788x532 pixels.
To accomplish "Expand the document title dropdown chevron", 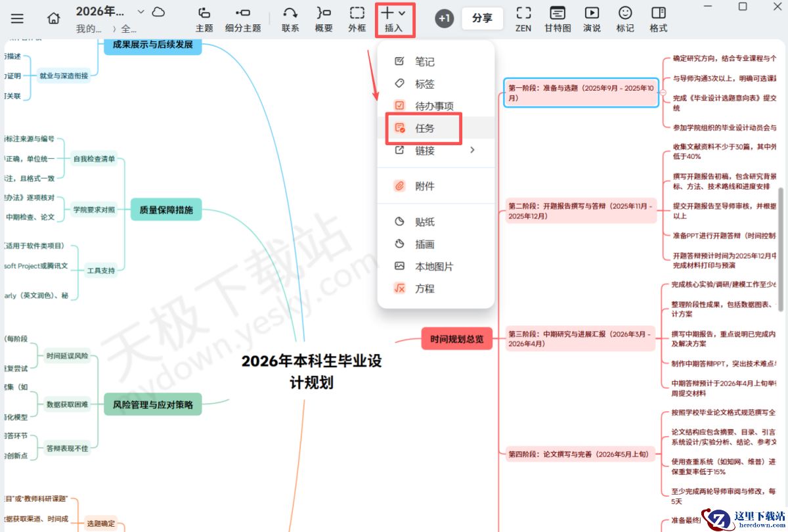I will 141,11.
